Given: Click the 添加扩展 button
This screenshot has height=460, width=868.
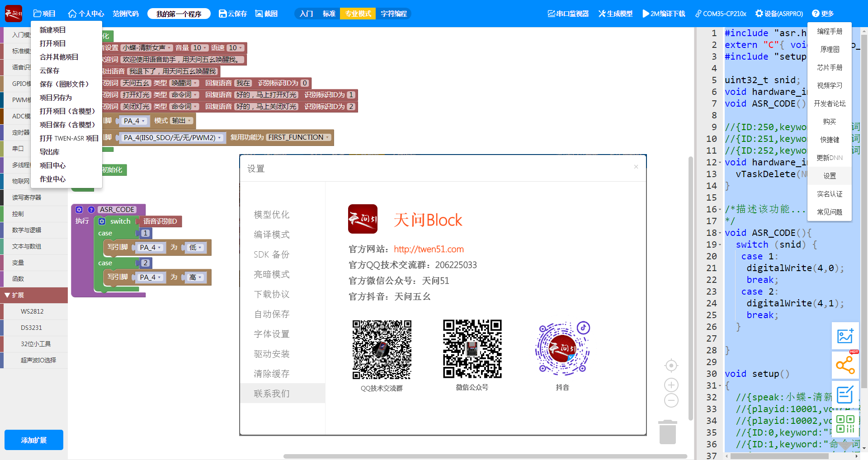Looking at the screenshot, I should click(33, 440).
